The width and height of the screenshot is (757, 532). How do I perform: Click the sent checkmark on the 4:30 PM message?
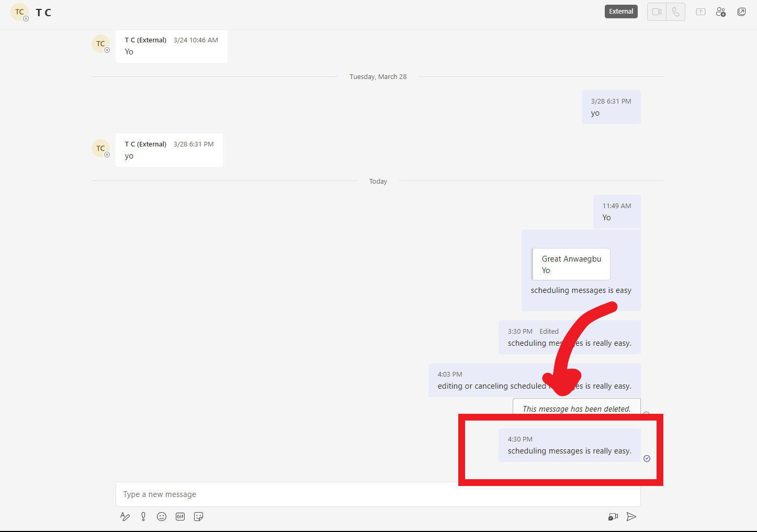[x=647, y=458]
